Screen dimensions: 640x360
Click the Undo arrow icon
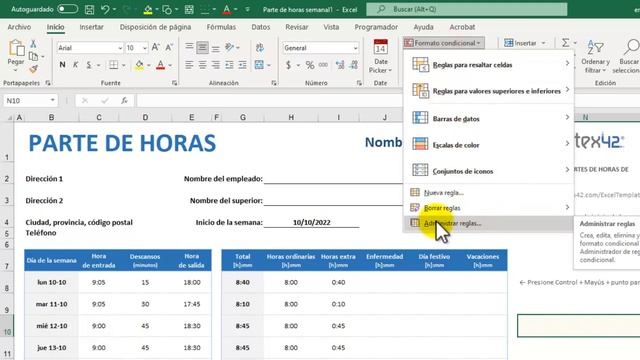(x=105, y=9)
